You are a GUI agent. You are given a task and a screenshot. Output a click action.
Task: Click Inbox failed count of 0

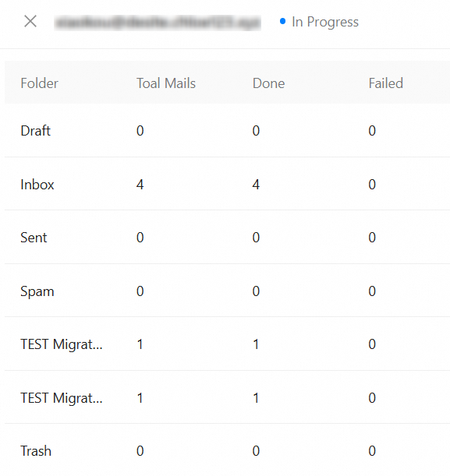coord(372,185)
